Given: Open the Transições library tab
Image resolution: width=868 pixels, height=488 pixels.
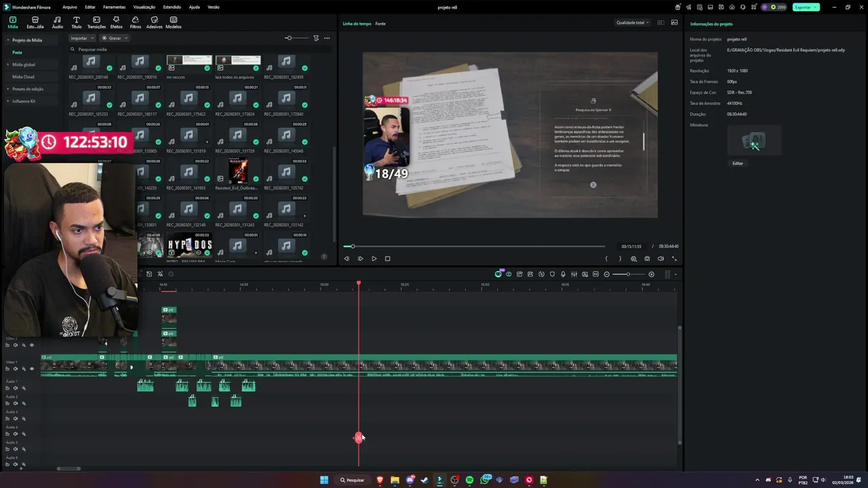Looking at the screenshot, I should 96,22.
